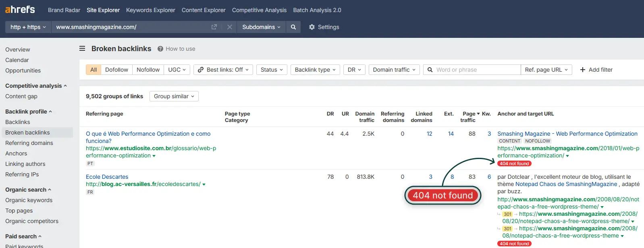Image resolution: width=644 pixels, height=248 pixels.
Task: Open Settings gear
Action: 312,27
